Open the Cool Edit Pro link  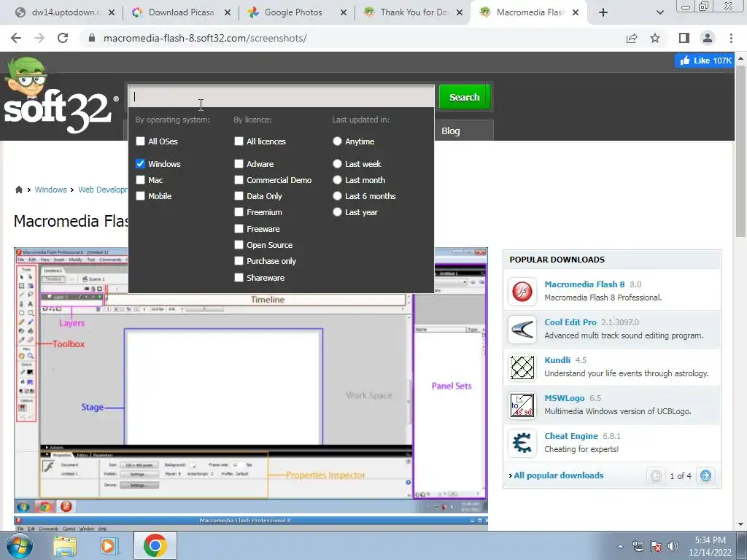tap(570, 322)
